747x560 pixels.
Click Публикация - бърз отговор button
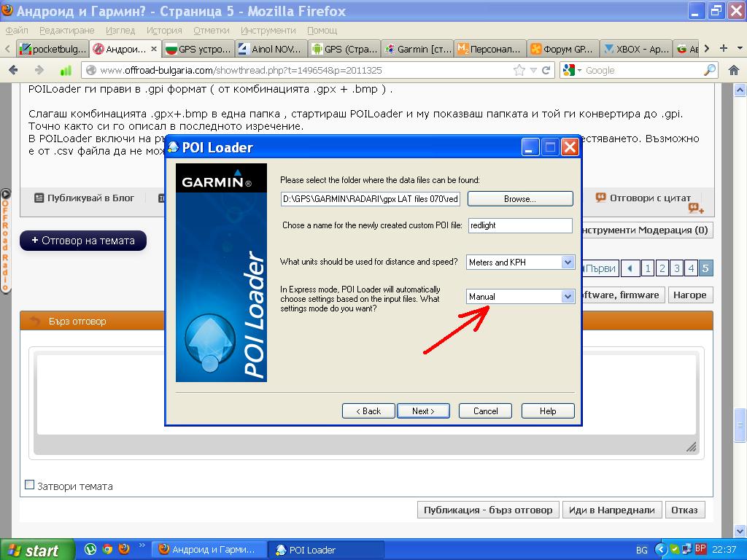[x=488, y=510]
